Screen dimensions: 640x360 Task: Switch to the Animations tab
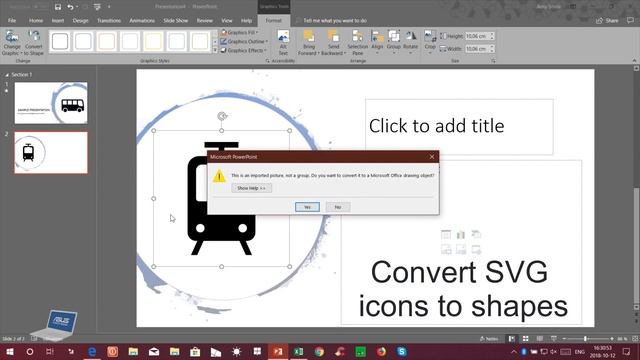click(142, 20)
